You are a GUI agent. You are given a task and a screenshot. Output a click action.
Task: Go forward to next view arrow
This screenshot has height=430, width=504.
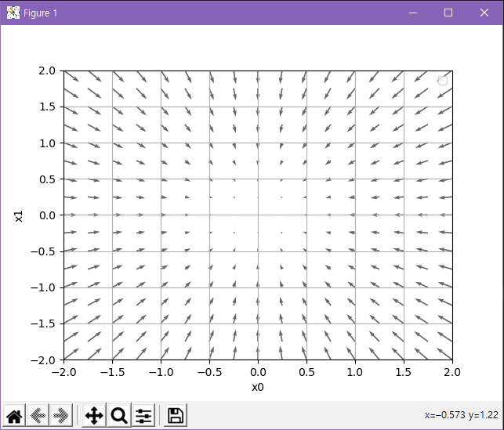tap(61, 416)
